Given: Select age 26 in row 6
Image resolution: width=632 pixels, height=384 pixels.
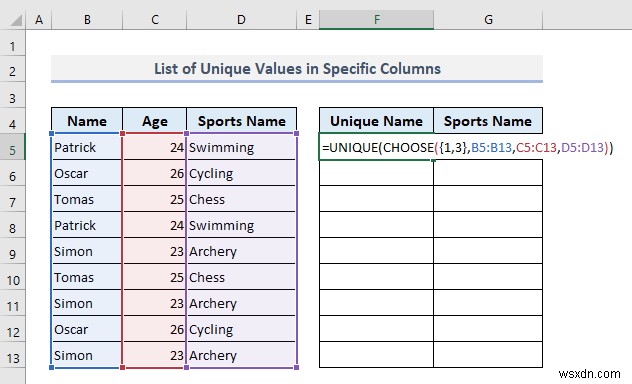Looking at the screenshot, I should [155, 173].
